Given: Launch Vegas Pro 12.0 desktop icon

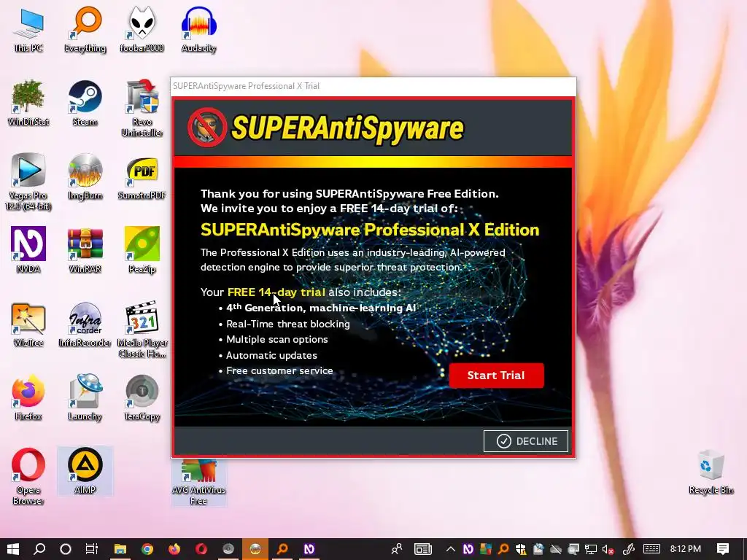Looking at the screenshot, I should tap(28, 182).
